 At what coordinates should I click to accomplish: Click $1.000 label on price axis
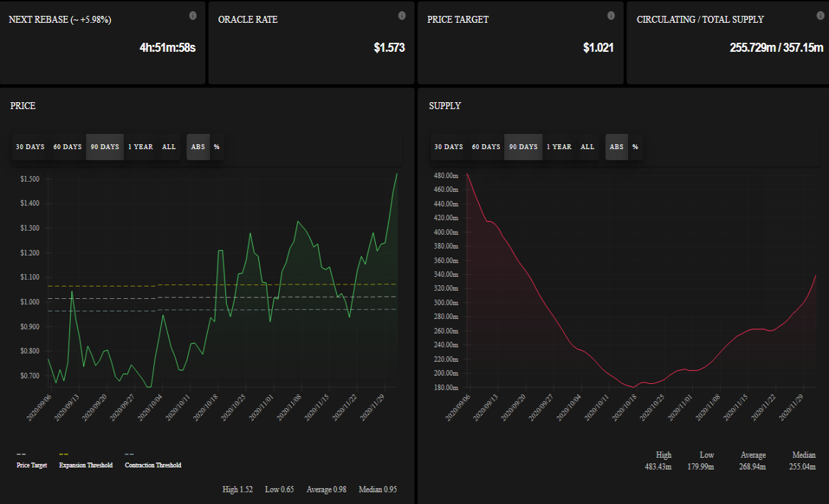point(29,302)
